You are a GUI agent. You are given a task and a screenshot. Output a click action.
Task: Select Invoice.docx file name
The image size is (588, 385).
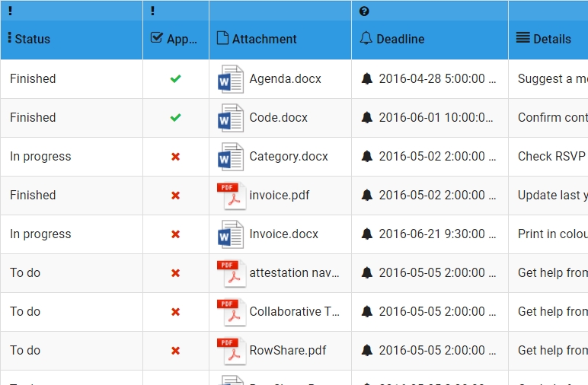click(283, 234)
